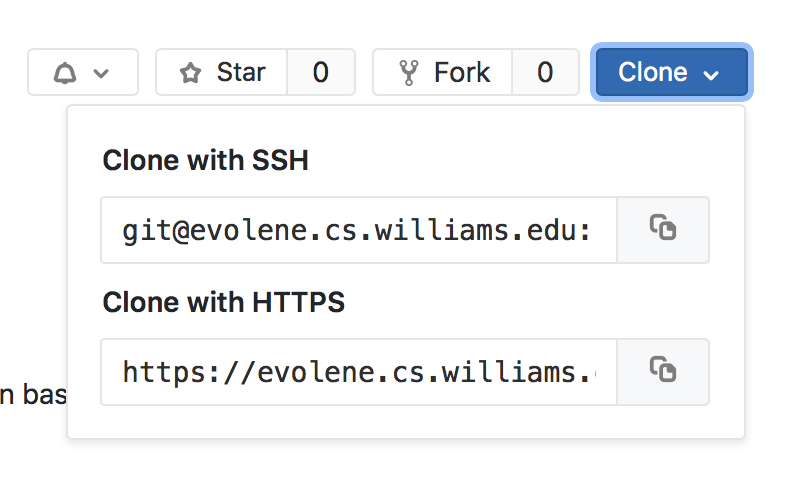Focus the SSH URL text field
786x488 pixels.
pyautogui.click(x=358, y=230)
